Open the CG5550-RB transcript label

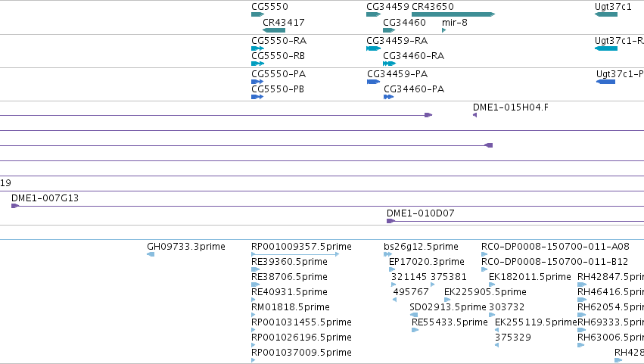pyautogui.click(x=278, y=56)
